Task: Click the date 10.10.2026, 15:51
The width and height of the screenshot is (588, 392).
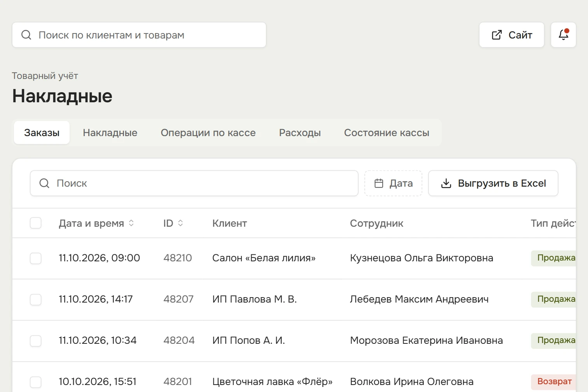Action: pyautogui.click(x=98, y=382)
